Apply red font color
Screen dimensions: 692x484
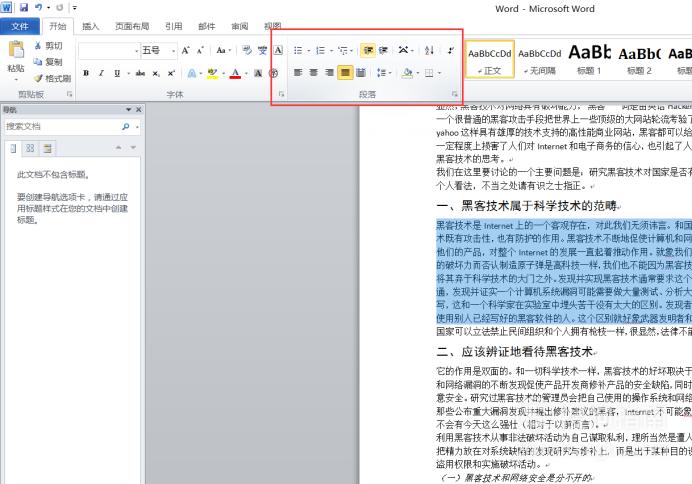coord(235,73)
